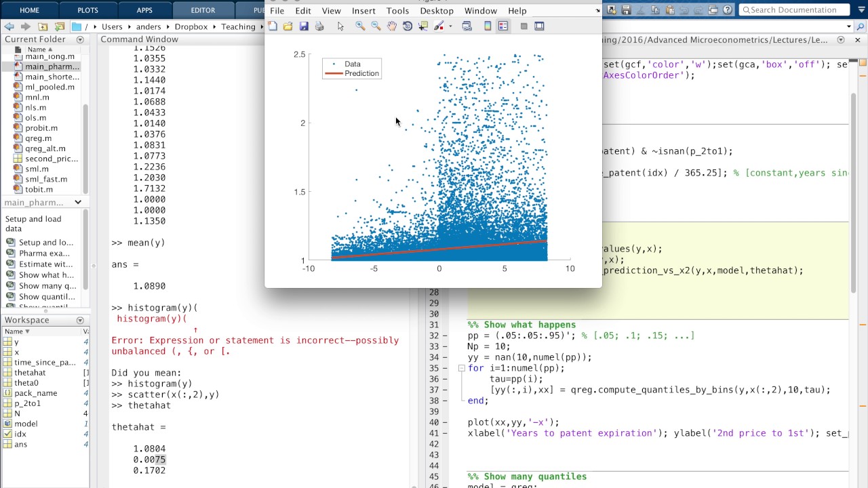The width and height of the screenshot is (868, 488).
Task: Open the address bar path history dropdown
Action: click(x=849, y=26)
